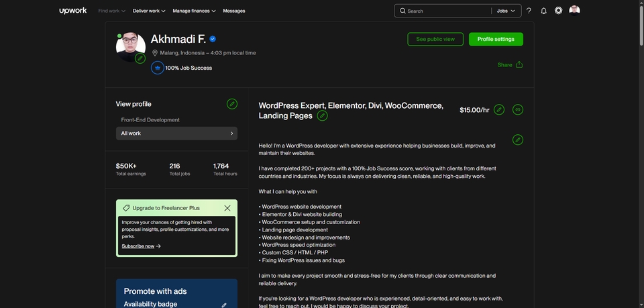The width and height of the screenshot is (644, 308).
Task: Dismiss the Upgrade to Freelancer Plus banner
Action: pos(227,208)
